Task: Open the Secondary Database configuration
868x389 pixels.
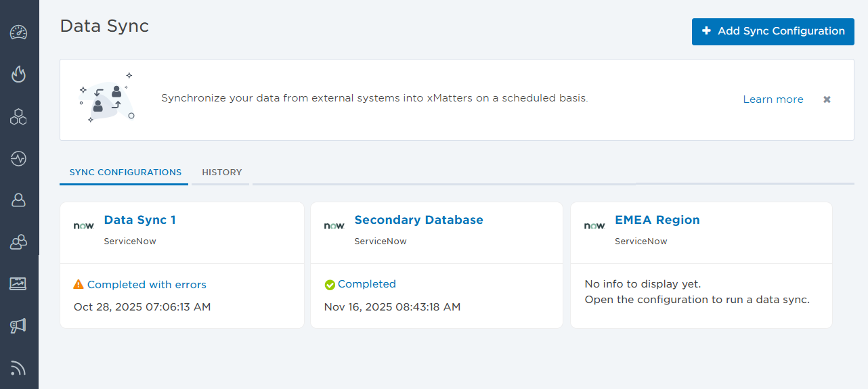Action: pos(418,220)
